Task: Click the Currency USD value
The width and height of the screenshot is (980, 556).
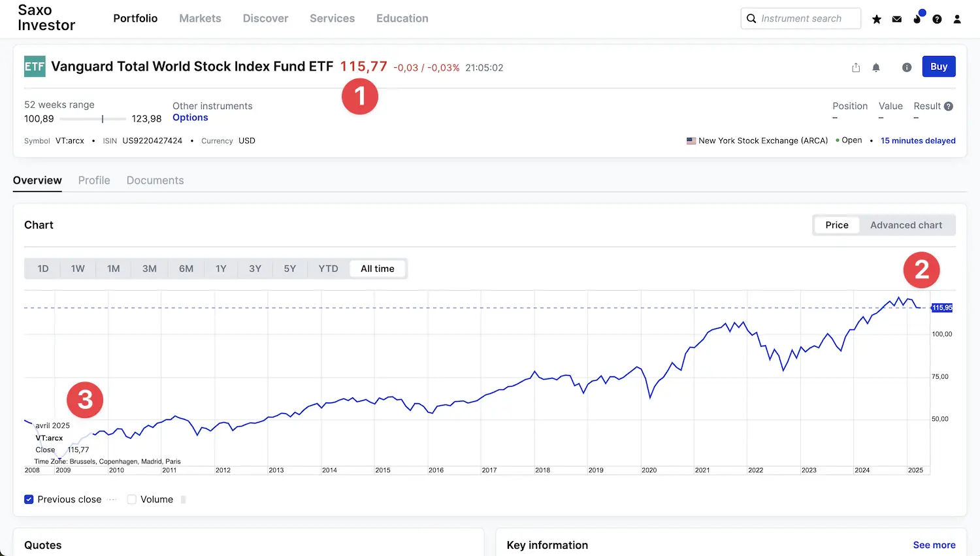Action: point(247,140)
